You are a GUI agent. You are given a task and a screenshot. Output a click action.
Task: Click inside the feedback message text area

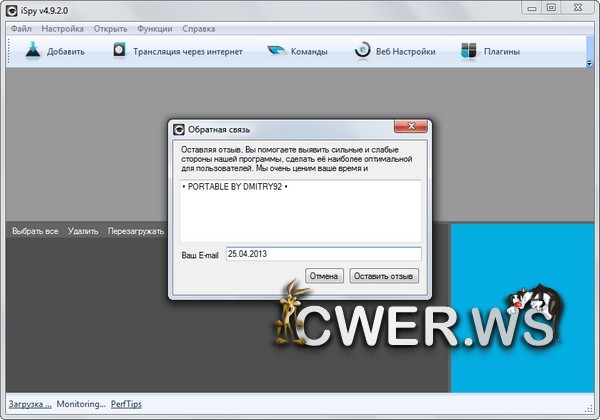[x=300, y=211]
